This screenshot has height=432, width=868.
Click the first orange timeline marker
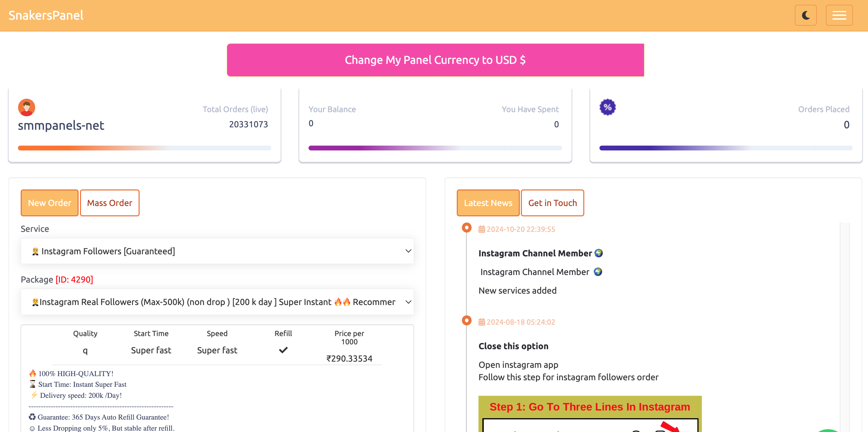click(466, 228)
